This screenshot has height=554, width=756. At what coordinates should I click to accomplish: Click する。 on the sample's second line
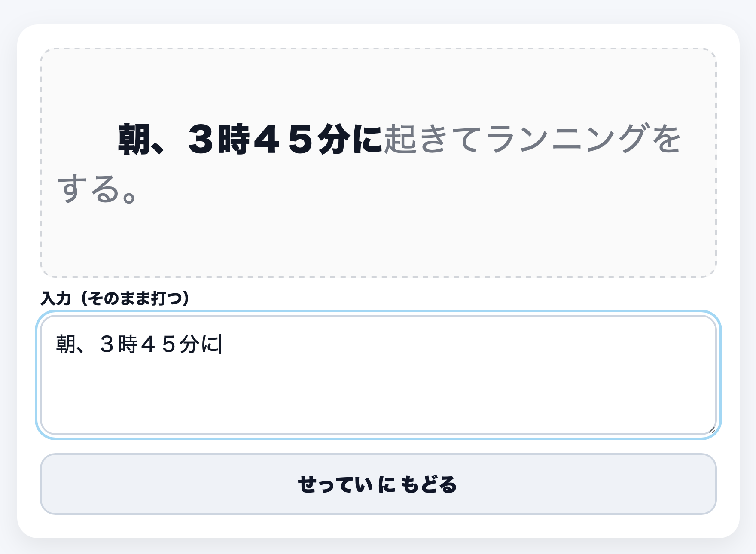click(x=98, y=189)
